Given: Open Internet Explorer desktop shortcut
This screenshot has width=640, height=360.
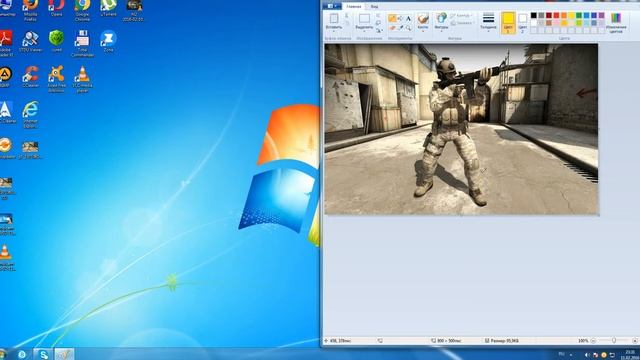Looking at the screenshot, I should click(30, 114).
